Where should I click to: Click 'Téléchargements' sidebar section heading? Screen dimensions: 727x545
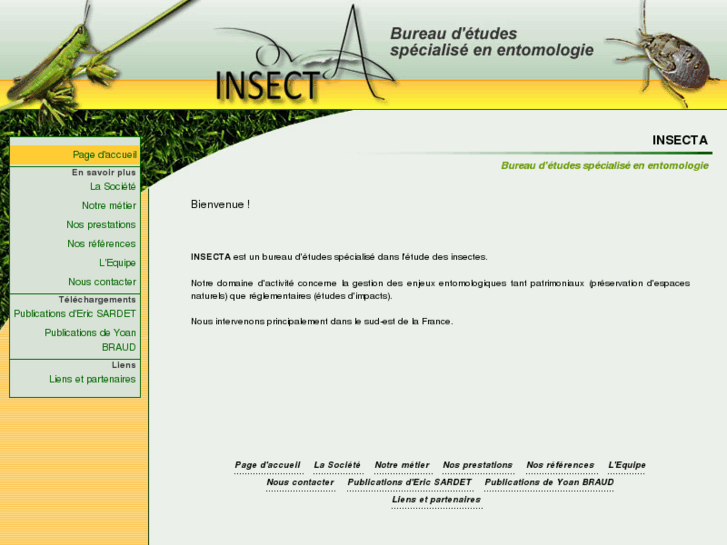97,300
